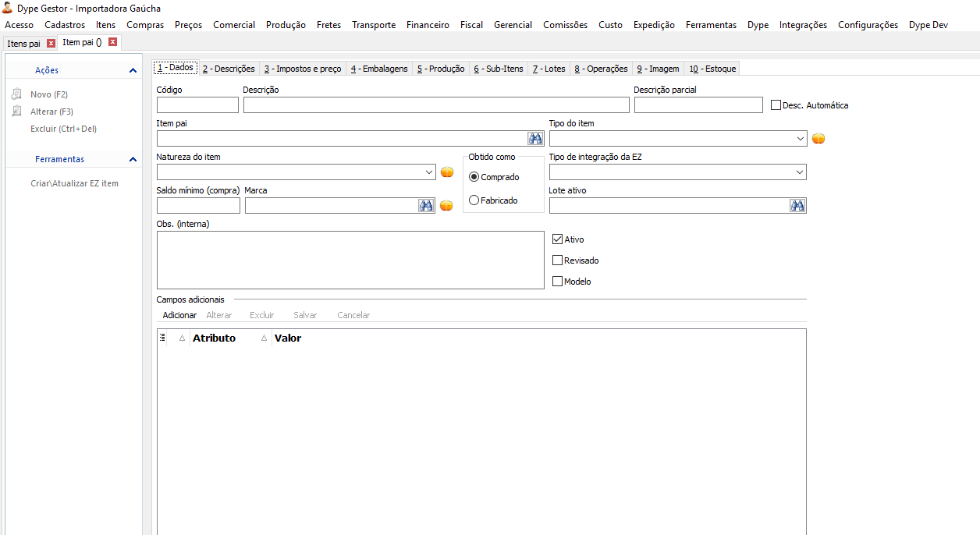Check the Modelo checkbox
980x535 pixels.
pyautogui.click(x=557, y=282)
